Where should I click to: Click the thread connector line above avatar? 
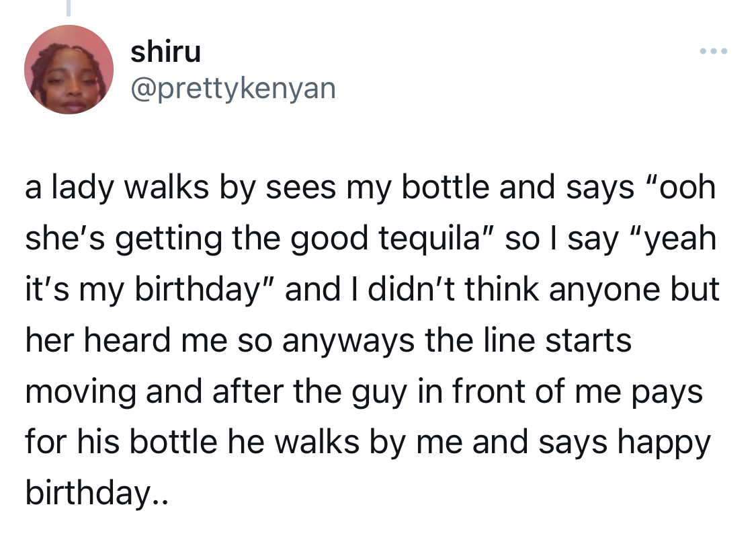pos(69,7)
